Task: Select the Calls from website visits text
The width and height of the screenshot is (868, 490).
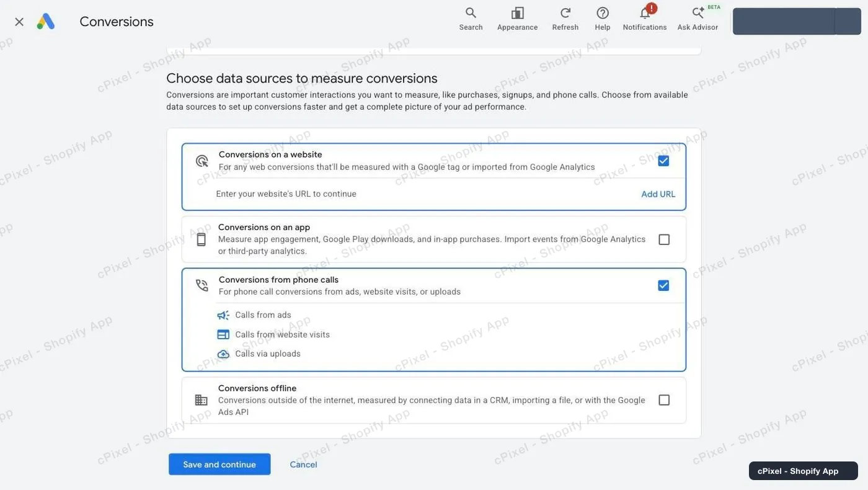Action: point(283,334)
